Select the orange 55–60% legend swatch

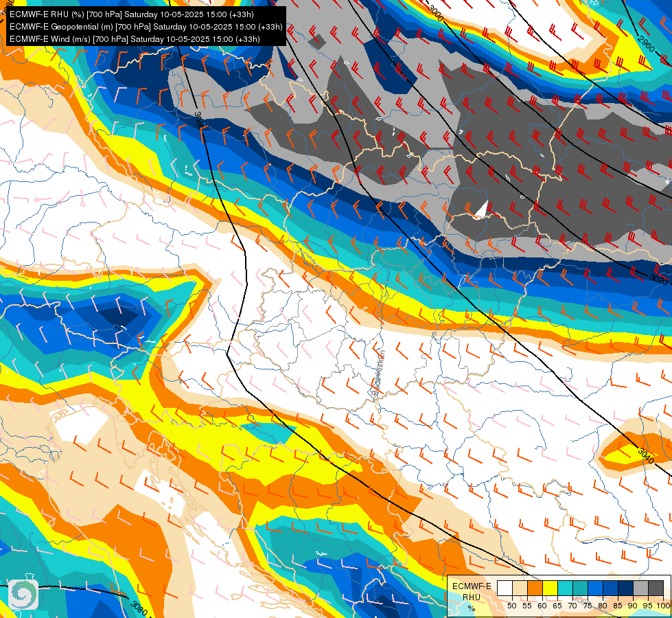[535, 588]
